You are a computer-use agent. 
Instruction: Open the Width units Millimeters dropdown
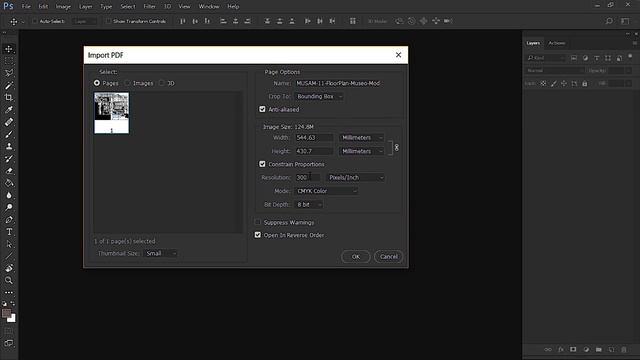(x=362, y=138)
